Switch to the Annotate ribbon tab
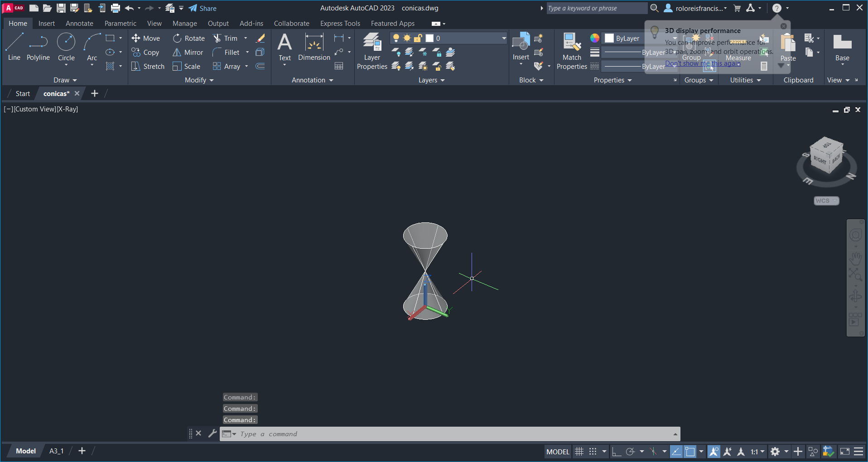Image resolution: width=868 pixels, height=462 pixels. point(79,24)
